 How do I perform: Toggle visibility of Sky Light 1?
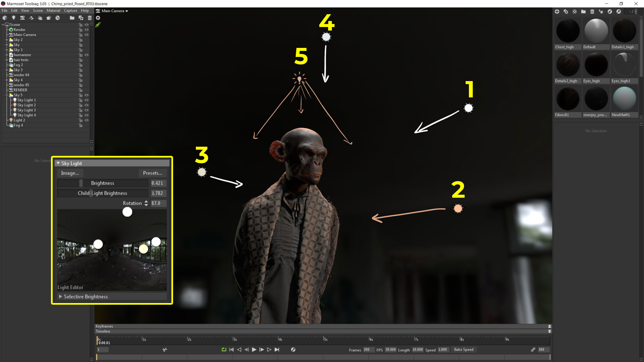coord(88,100)
